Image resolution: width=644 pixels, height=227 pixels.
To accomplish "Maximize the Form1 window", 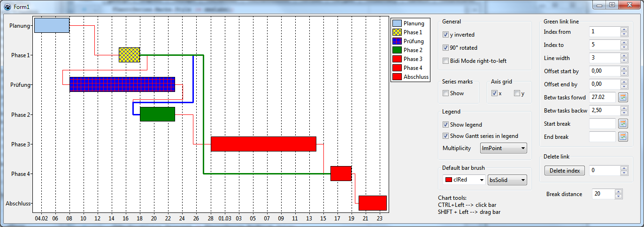I will [612, 5].
